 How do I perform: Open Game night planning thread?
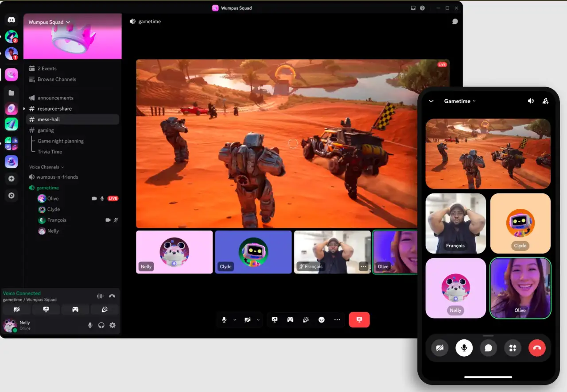(61, 141)
